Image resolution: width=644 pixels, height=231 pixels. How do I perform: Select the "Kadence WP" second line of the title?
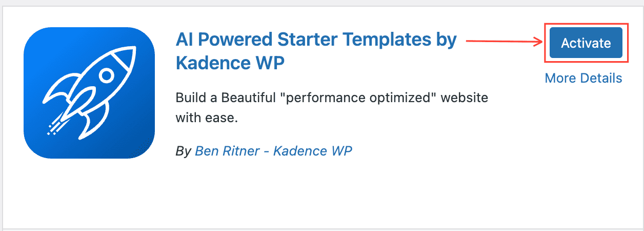(x=230, y=63)
